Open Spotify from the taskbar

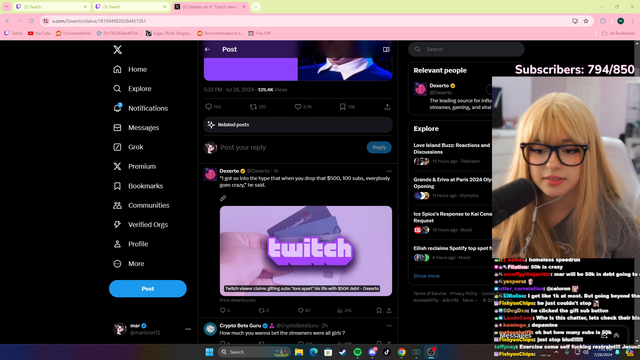[x=358, y=352]
